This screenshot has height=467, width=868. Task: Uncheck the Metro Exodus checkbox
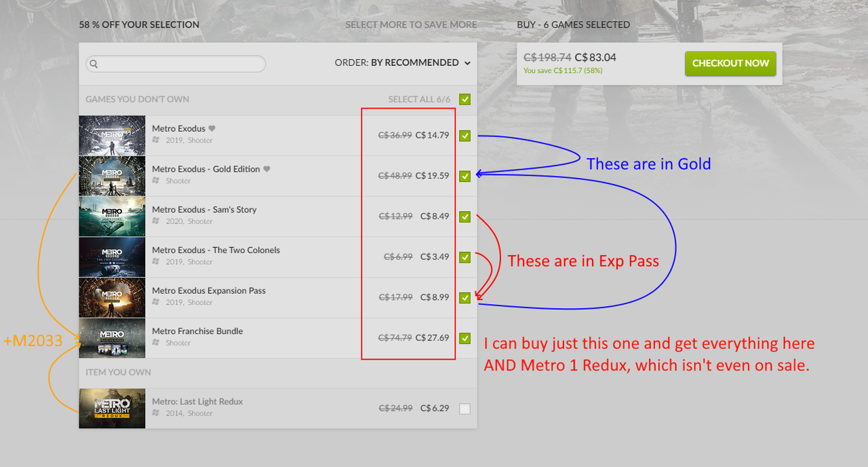[x=465, y=136]
